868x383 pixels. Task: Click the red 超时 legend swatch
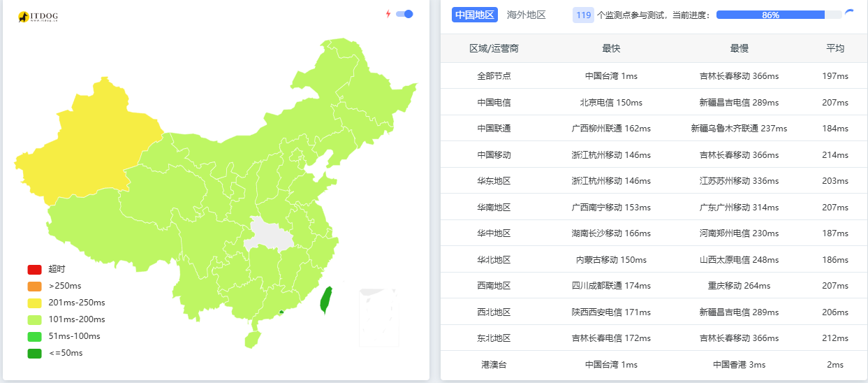35,269
